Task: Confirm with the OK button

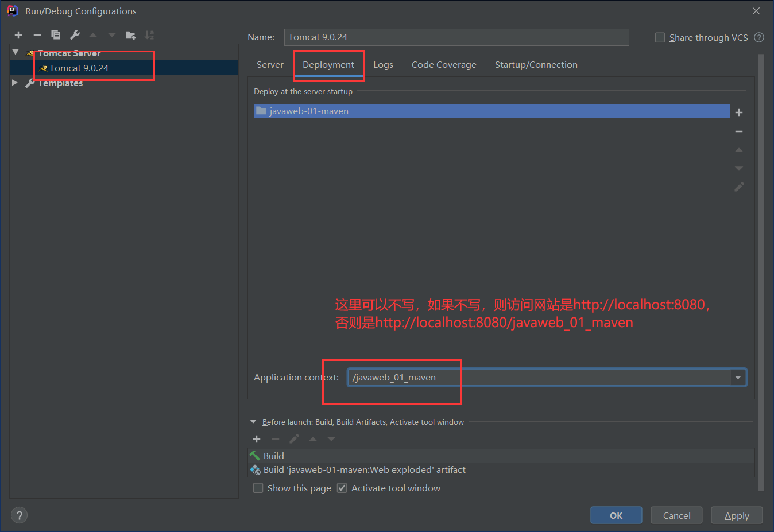Action: click(616, 515)
